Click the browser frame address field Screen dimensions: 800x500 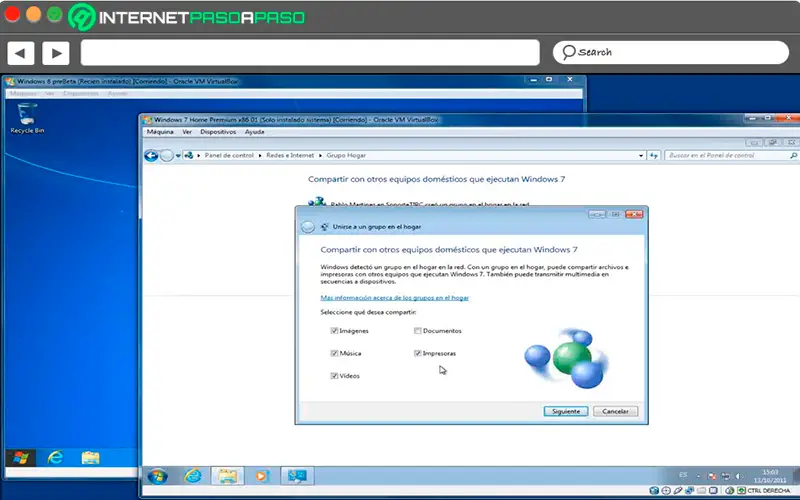(310, 53)
